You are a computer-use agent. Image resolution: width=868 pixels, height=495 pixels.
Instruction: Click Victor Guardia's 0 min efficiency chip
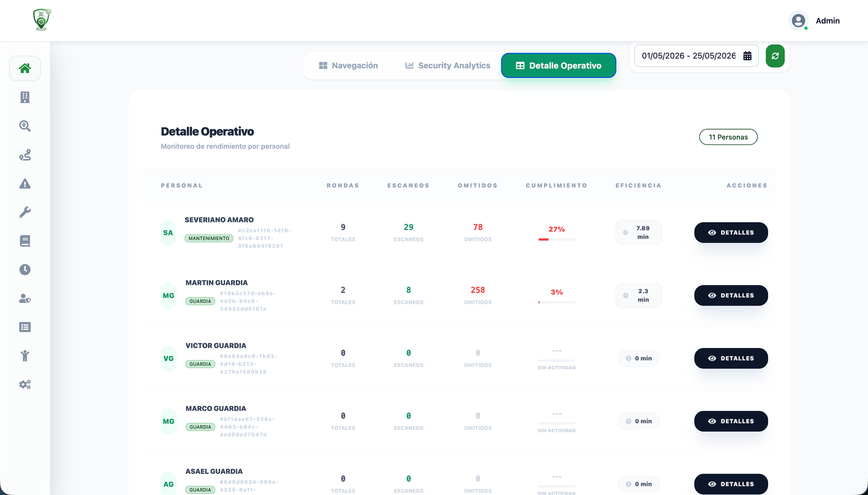[639, 358]
